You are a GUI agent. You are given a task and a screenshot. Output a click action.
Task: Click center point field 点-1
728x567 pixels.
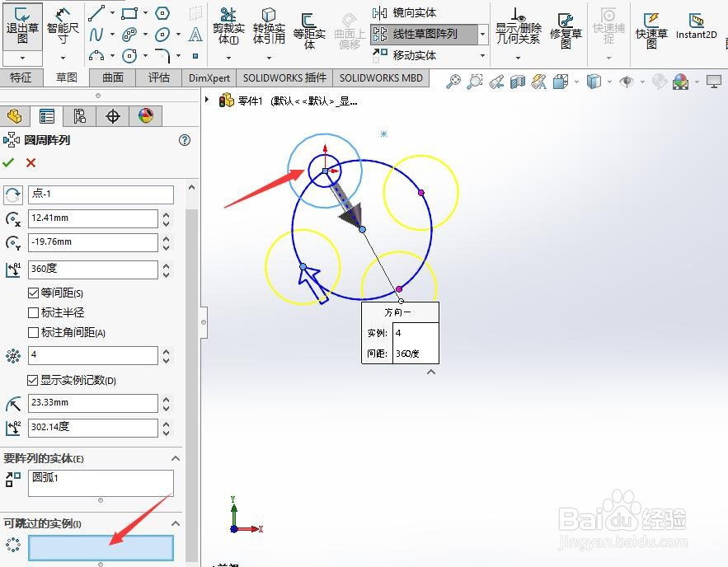101,194
